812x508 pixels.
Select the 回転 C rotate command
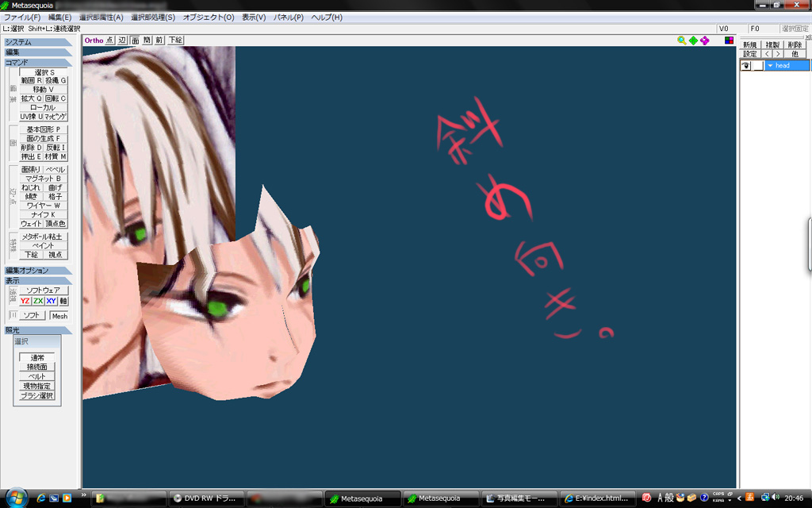click(56, 98)
